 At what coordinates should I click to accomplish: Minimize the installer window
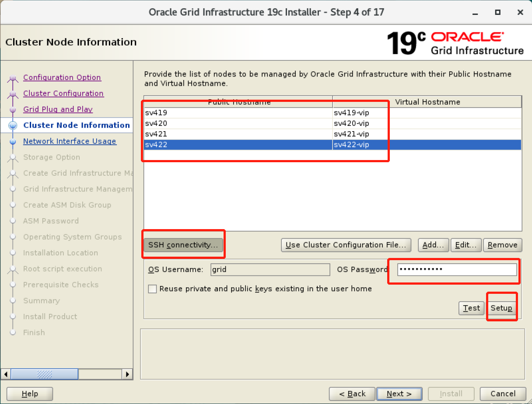pos(474,12)
